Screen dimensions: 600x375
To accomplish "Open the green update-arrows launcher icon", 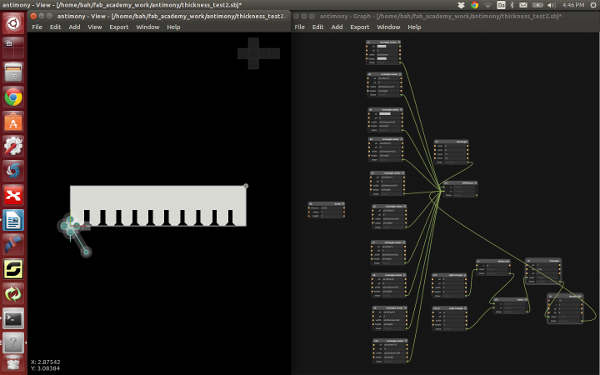I will 13,294.
